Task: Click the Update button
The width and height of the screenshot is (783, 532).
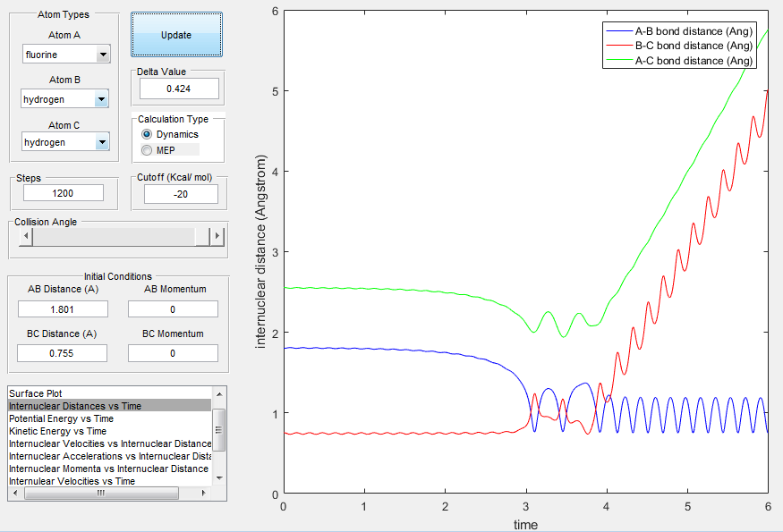Action: pyautogui.click(x=176, y=35)
